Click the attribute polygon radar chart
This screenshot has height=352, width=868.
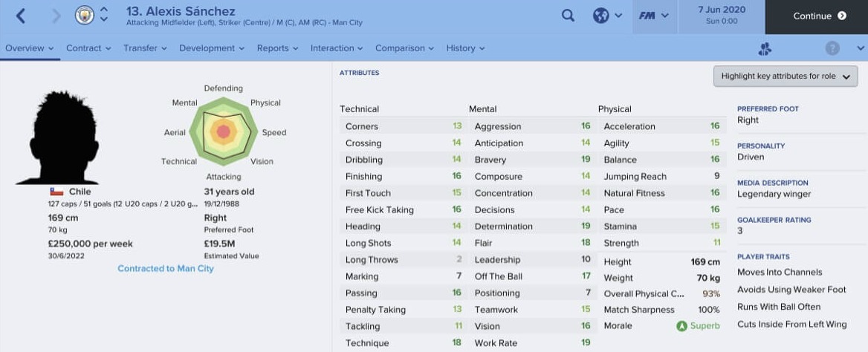[x=224, y=131]
